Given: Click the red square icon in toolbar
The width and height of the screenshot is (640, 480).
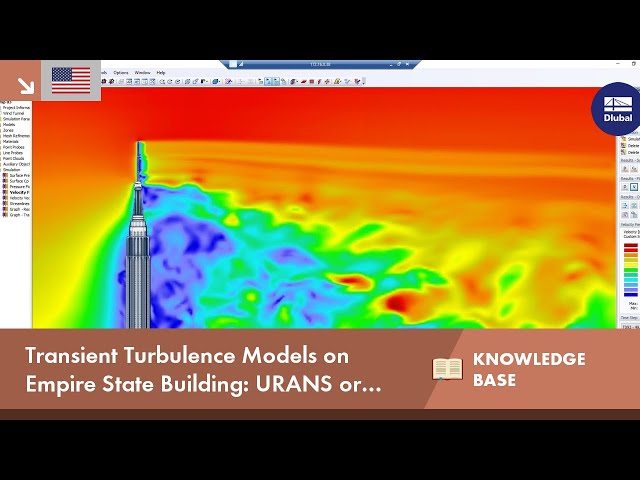Looking at the screenshot, I should [311, 82].
